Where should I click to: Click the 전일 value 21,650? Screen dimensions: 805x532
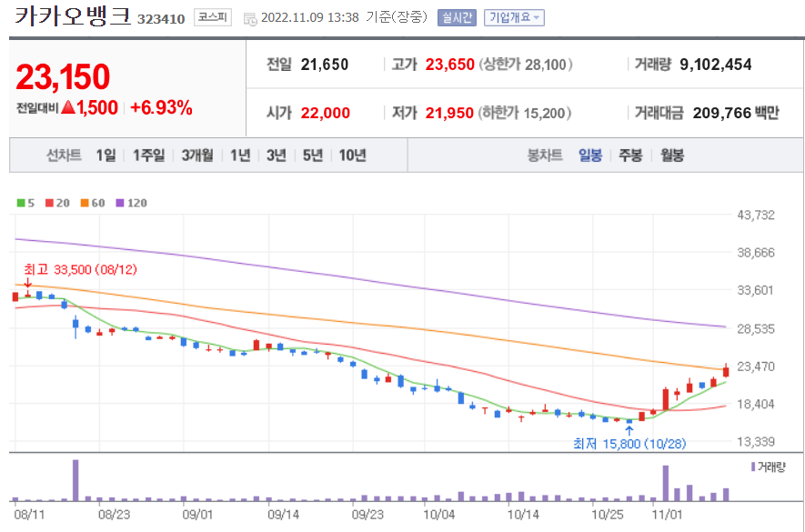325,65
